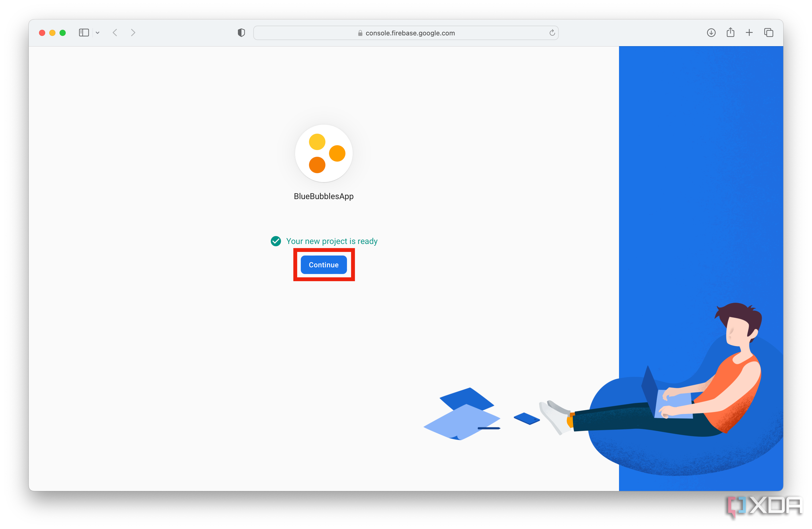Screen dimensions: 812x529
Task: Click the green checkmark status icon
Action: tap(276, 241)
